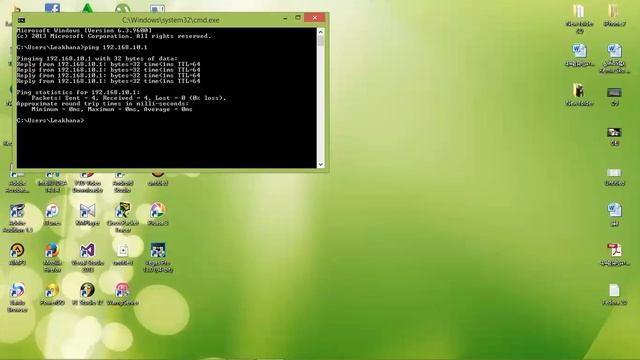Viewport: 640px width, 360px height.
Task: Click the 'Ping statistics for 192.168.10.1:' line
Action: point(78,92)
